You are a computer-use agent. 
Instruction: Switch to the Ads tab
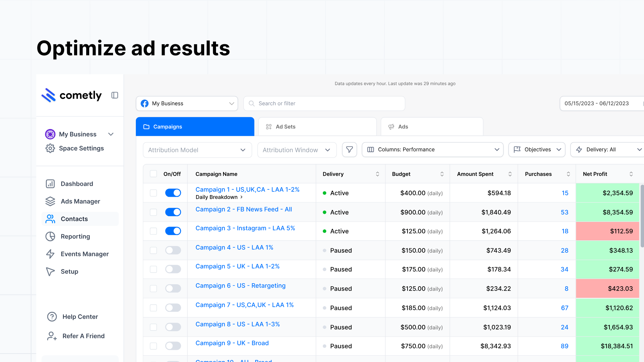(432, 127)
